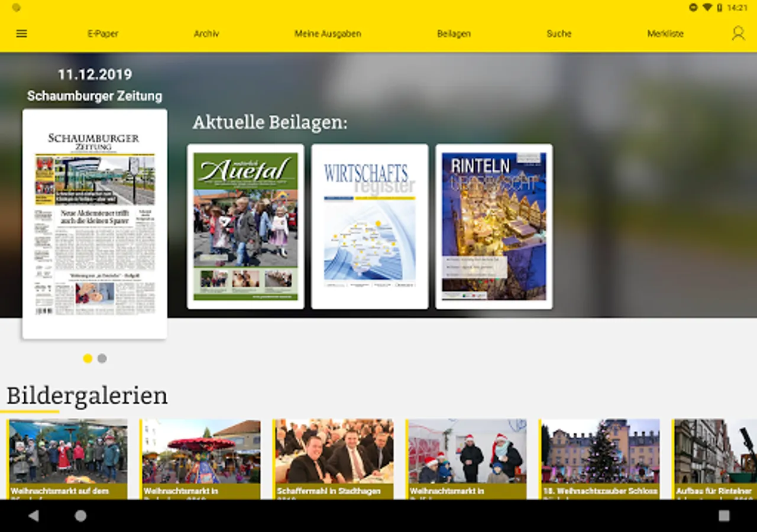757x532 pixels.
Task: Open the carousel Weihnachtsmarkt in gallery
Action: (200, 459)
